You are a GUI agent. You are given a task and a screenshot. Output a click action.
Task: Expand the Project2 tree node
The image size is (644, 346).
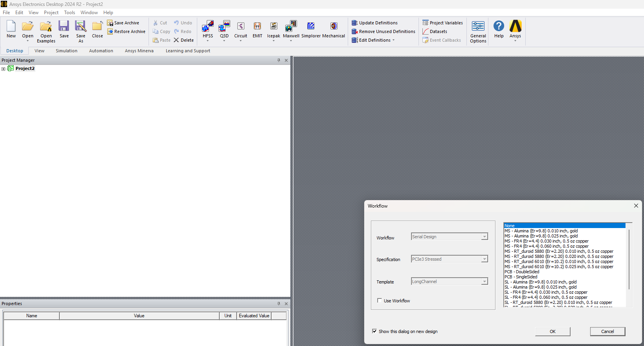tap(4, 69)
